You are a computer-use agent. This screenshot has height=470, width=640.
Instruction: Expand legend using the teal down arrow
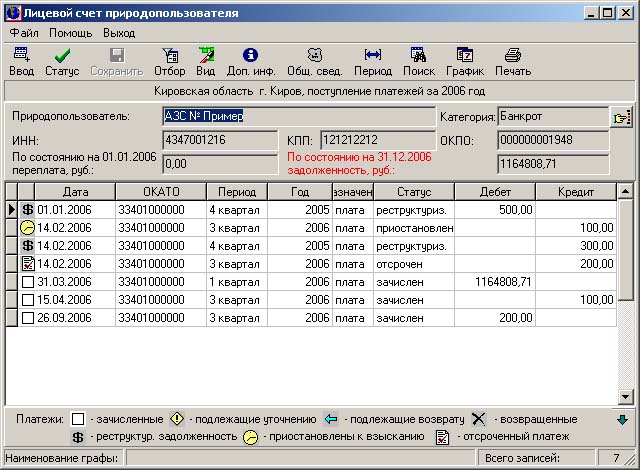[x=623, y=419]
